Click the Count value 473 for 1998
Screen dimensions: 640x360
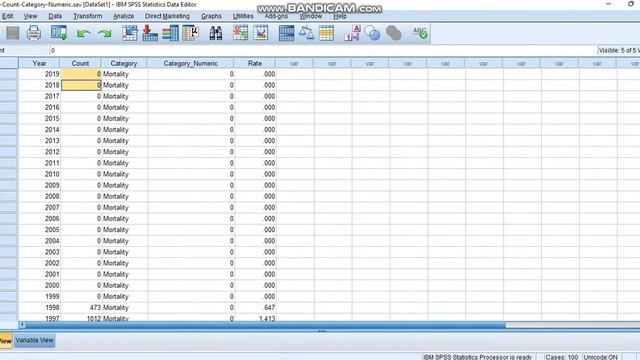(x=81, y=307)
